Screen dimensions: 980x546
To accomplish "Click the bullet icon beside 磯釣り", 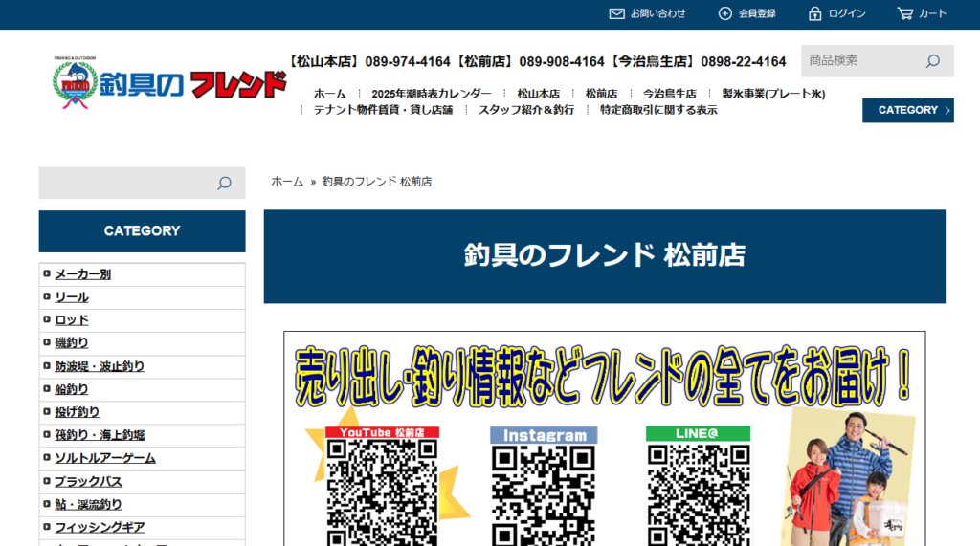I will pos(47,342).
